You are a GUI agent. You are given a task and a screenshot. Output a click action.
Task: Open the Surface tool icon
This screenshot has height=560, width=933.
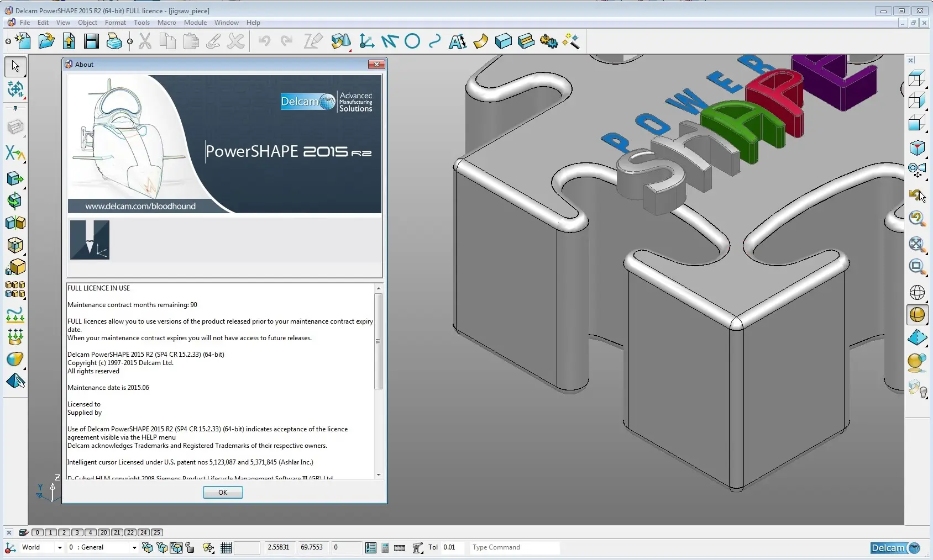(x=480, y=41)
